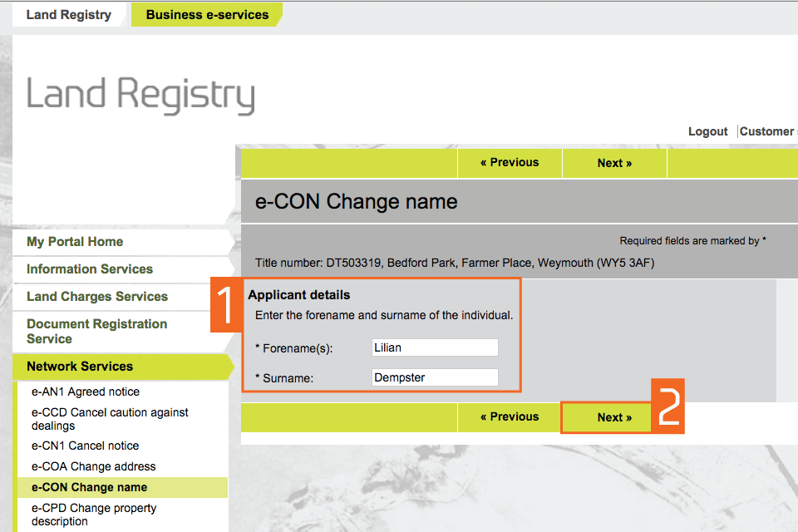Select Network Services menu item
Viewport: 798px width, 532px height.
122,367
